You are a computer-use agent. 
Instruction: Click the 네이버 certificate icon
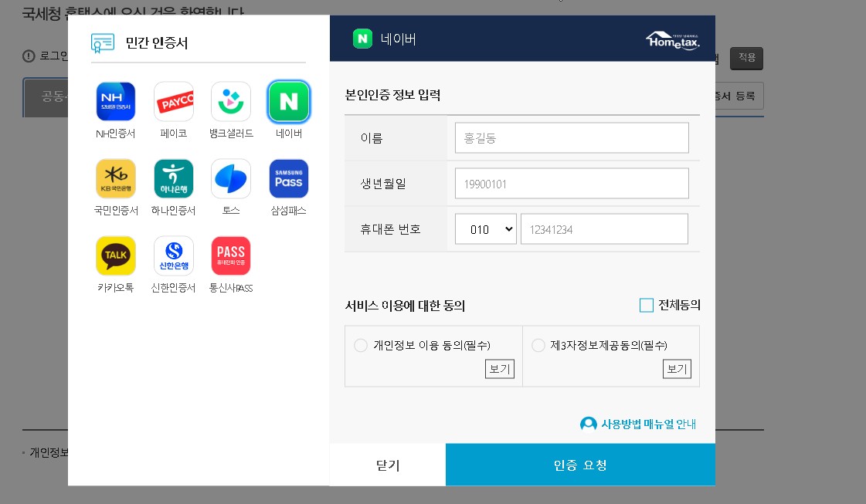click(x=288, y=101)
